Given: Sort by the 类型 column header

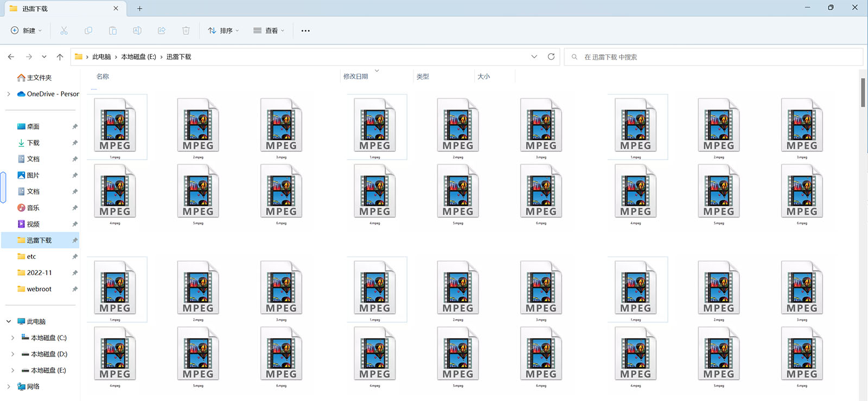Looking at the screenshot, I should point(423,77).
